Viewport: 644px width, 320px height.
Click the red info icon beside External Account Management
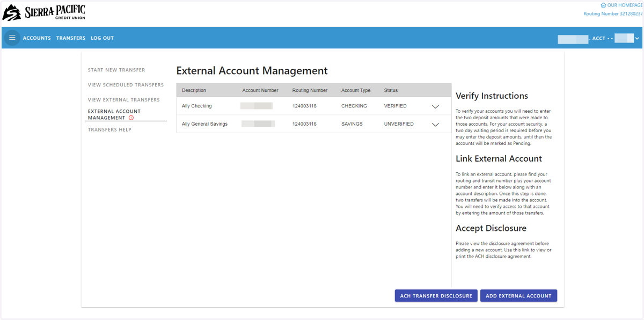(x=131, y=118)
